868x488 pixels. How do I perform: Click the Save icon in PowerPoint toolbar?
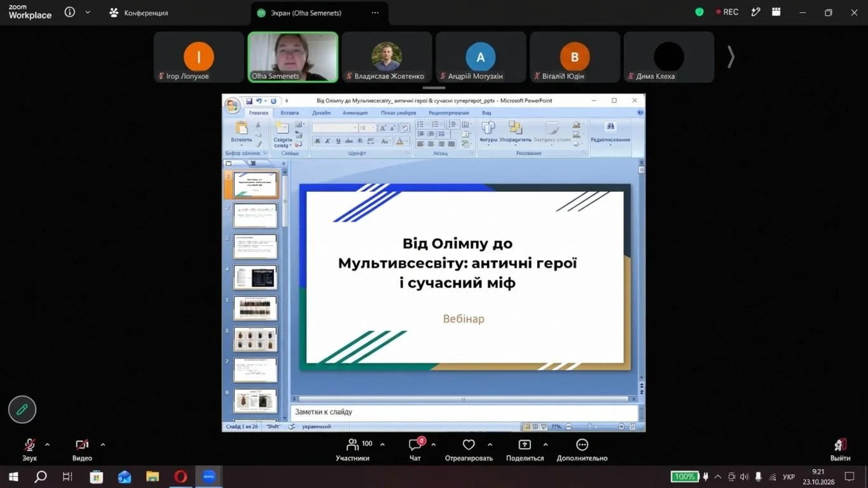pyautogui.click(x=249, y=101)
